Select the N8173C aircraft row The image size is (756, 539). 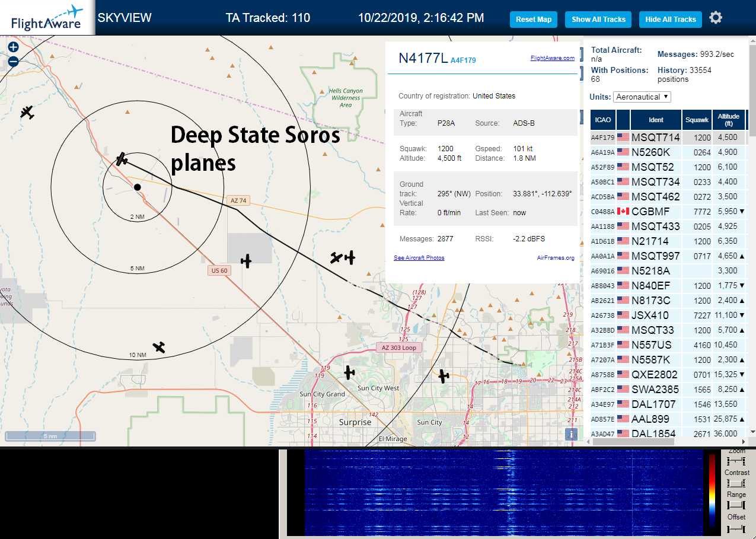(x=669, y=301)
